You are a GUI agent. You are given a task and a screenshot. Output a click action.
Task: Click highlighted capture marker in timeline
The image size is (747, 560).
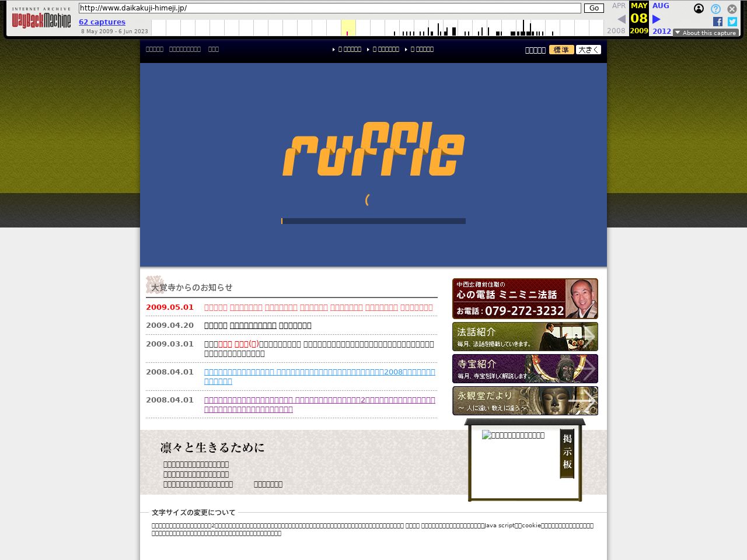(x=347, y=33)
